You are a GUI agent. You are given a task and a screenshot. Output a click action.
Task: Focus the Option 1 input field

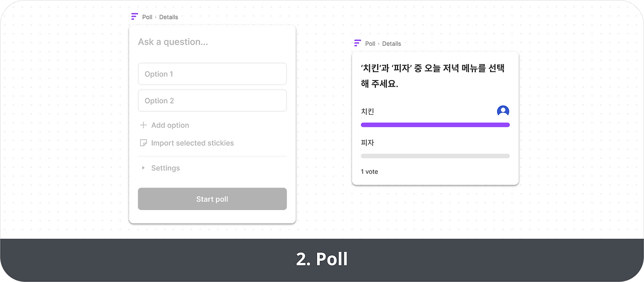tap(212, 74)
